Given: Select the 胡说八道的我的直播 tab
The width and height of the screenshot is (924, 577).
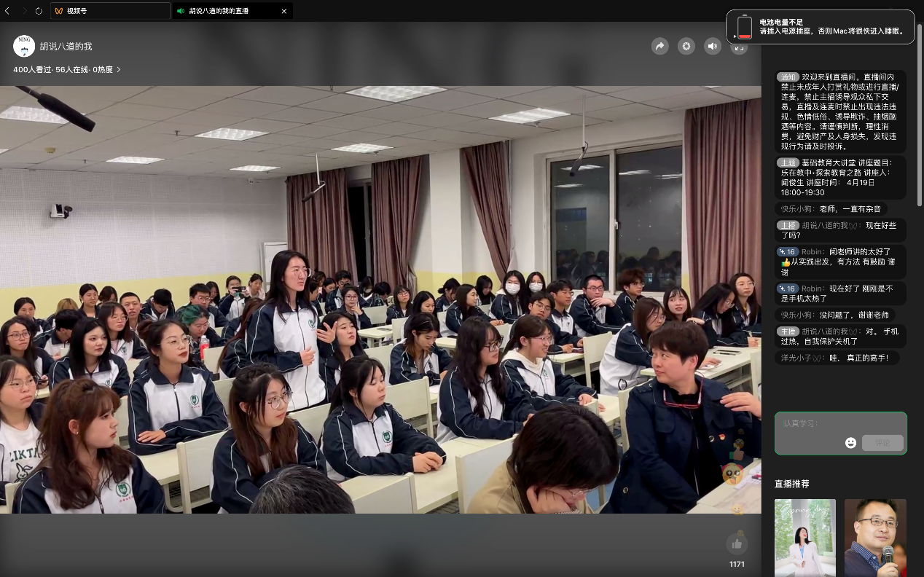Looking at the screenshot, I should tap(232, 11).
